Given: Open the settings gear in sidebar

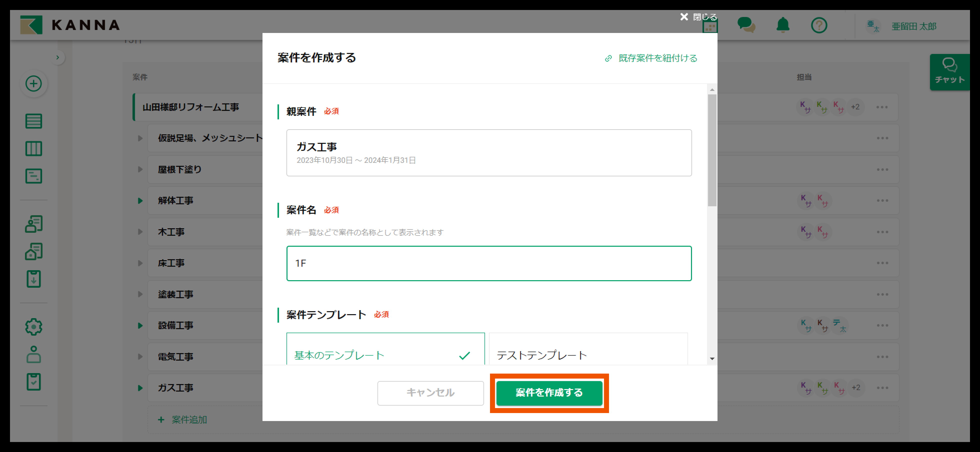Looking at the screenshot, I should [x=33, y=327].
